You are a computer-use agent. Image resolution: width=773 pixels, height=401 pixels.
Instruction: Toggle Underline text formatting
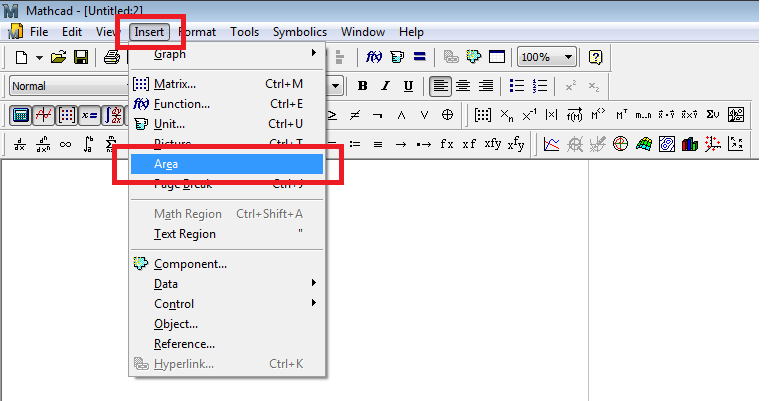pyautogui.click(x=408, y=86)
